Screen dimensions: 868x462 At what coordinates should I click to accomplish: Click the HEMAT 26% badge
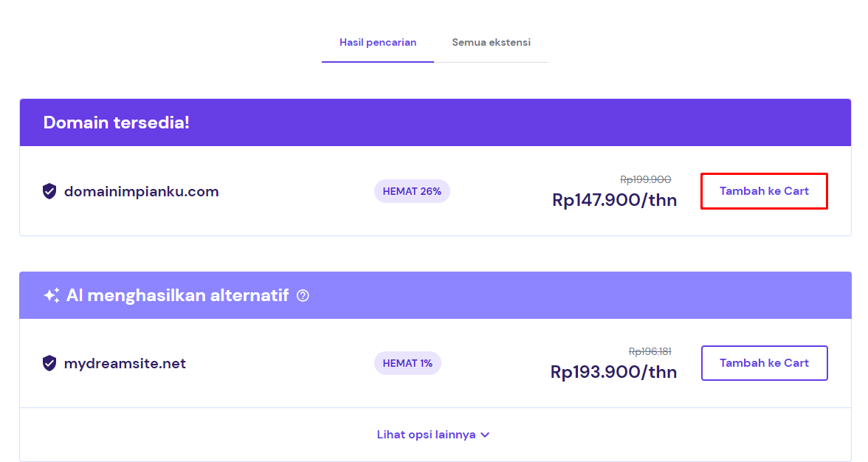(x=412, y=192)
